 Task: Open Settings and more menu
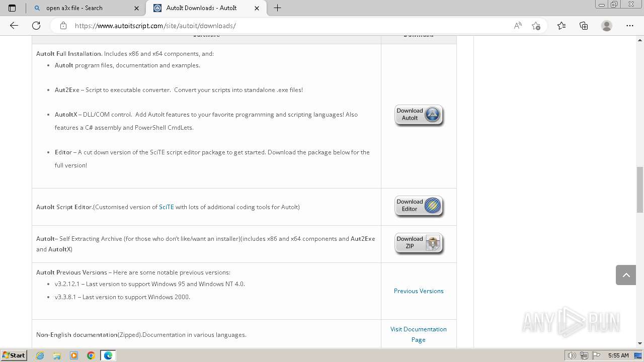point(630,26)
